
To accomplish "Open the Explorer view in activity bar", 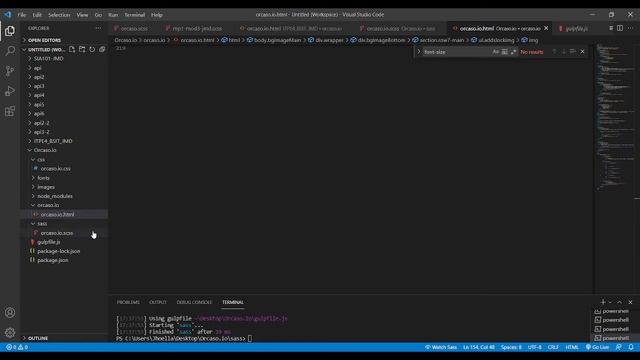I will (10, 31).
